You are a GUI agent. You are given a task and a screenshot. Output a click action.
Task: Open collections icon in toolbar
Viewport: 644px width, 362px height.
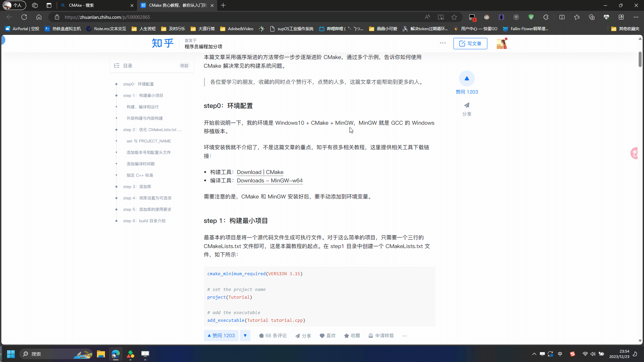tap(592, 17)
